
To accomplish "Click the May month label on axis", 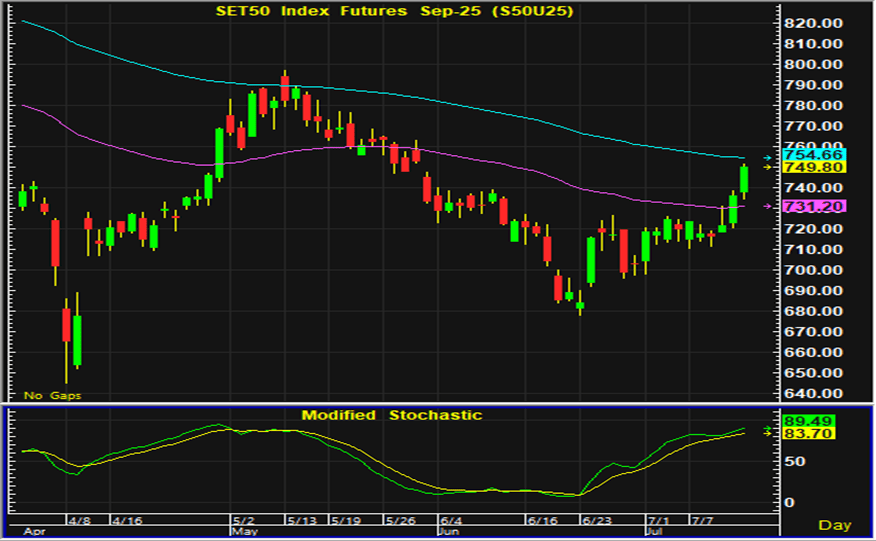I will 243,533.
